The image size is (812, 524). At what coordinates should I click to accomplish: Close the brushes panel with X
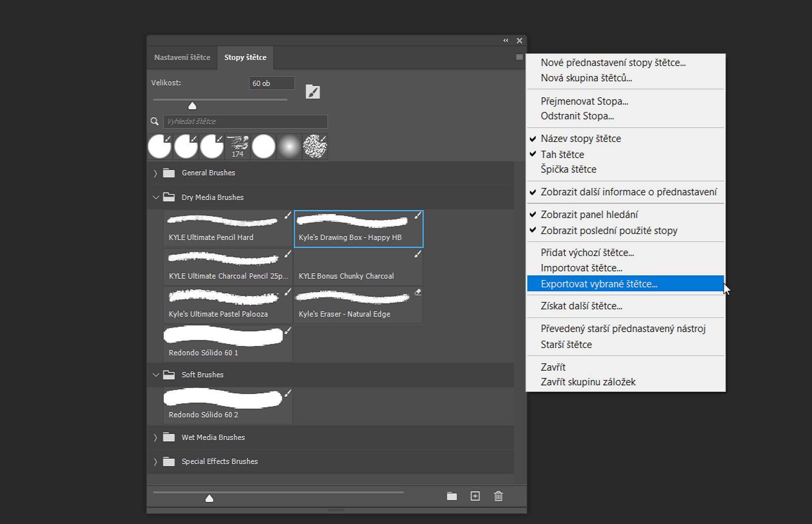519,41
